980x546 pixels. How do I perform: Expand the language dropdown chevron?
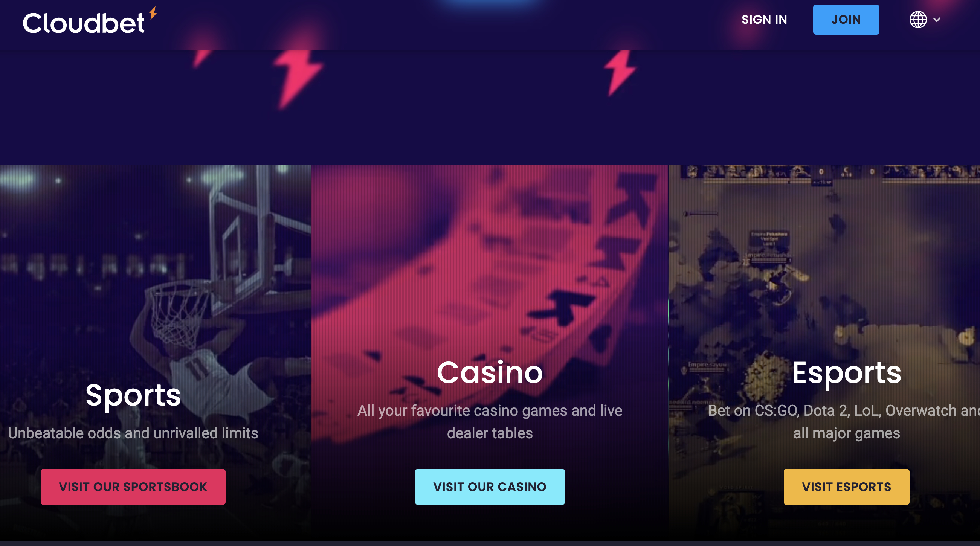(x=937, y=20)
